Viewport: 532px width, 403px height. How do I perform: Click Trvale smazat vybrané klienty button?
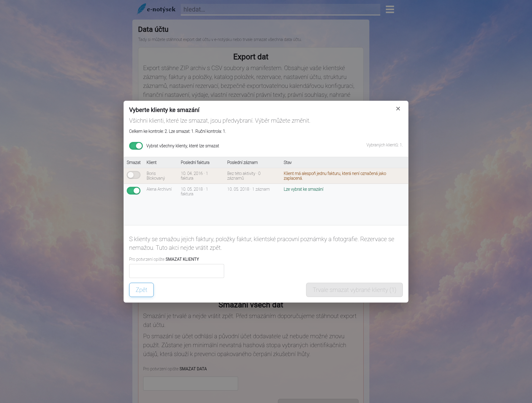click(x=354, y=290)
